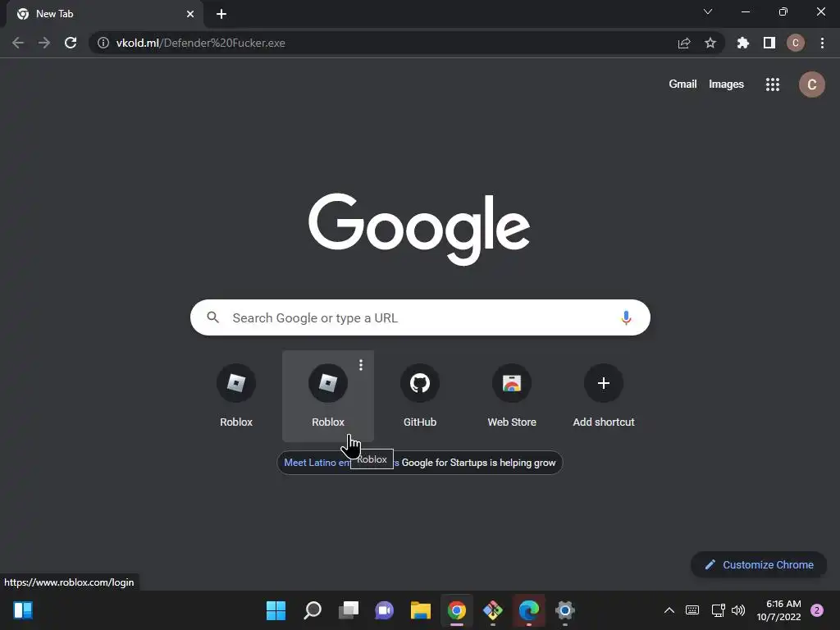The image size is (840, 630).
Task: Open more actions for second Roblox shortcut
Action: point(361,365)
